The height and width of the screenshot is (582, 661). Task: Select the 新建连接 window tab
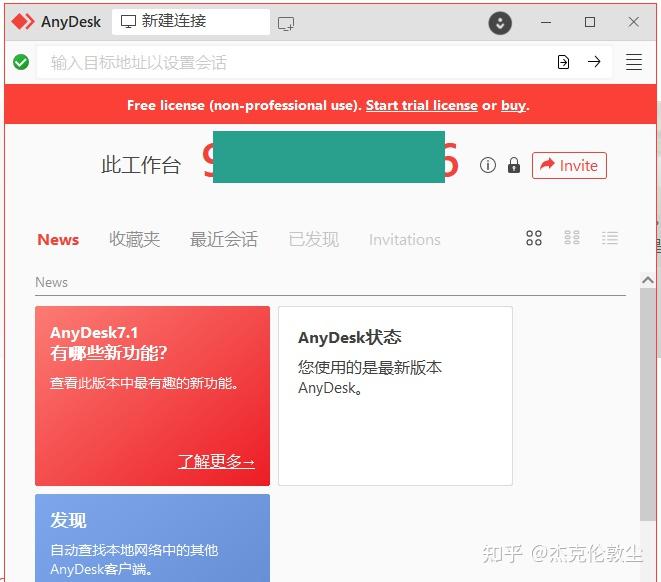[191, 21]
